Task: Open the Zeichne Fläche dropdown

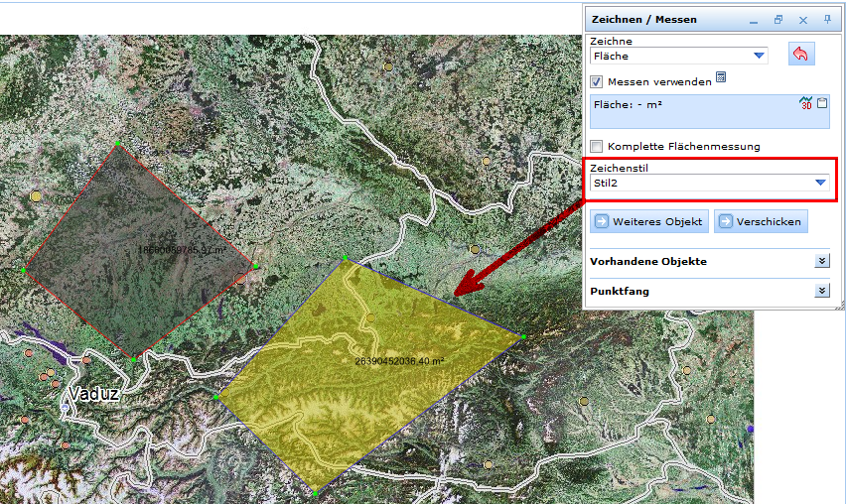Action: tap(760, 57)
